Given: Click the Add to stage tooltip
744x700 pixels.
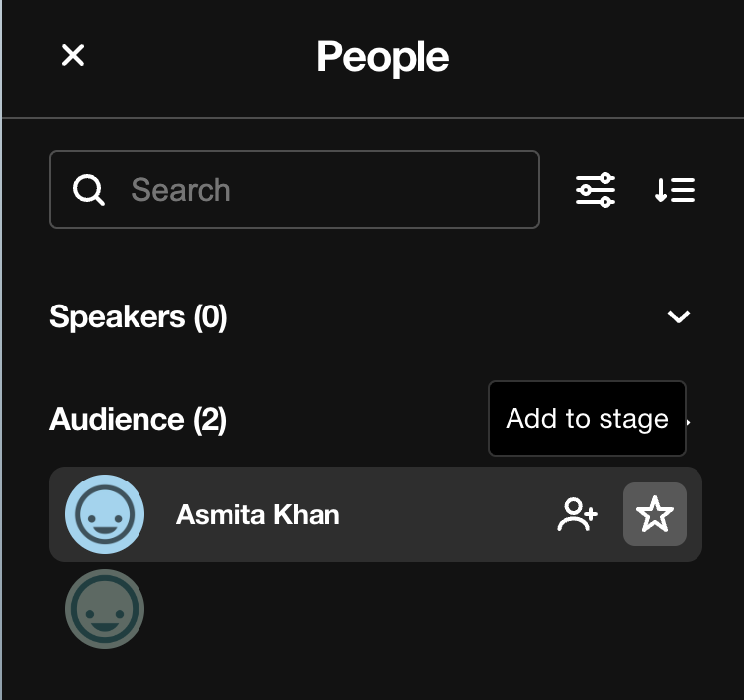Looking at the screenshot, I should pyautogui.click(x=587, y=418).
